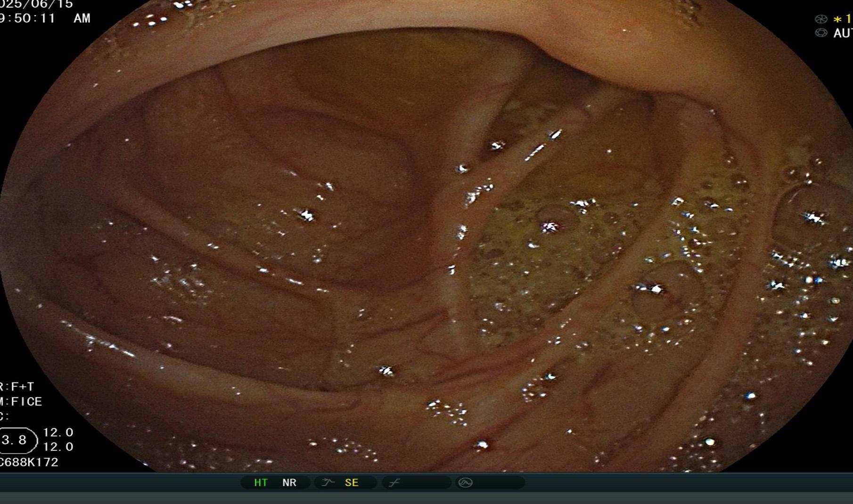853x504 pixels.
Task: Click the AM time label
Action: [82, 18]
